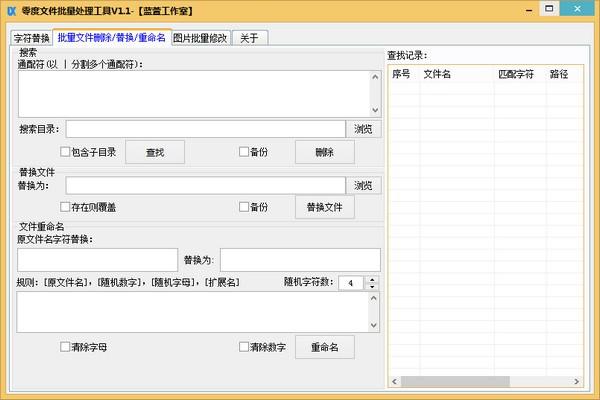600x400 pixels.
Task: Increase 随机字符数 with the up arrow
Action: coord(373,279)
